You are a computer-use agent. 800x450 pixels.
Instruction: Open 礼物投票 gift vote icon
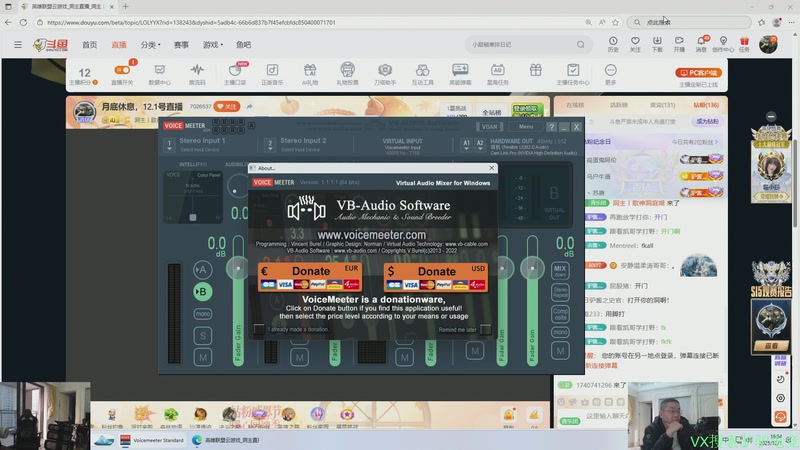(x=347, y=74)
